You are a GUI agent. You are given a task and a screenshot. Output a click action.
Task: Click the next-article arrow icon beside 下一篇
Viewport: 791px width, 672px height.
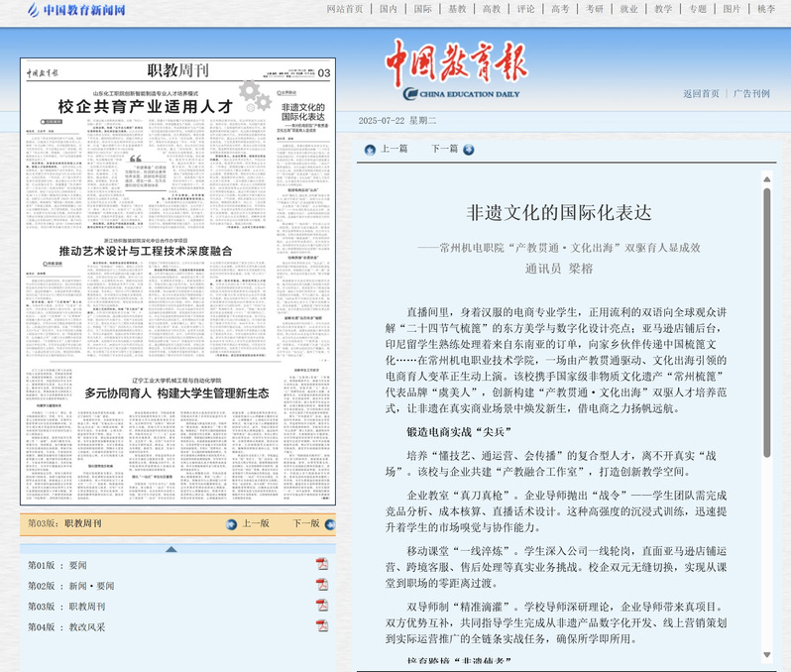point(469,150)
